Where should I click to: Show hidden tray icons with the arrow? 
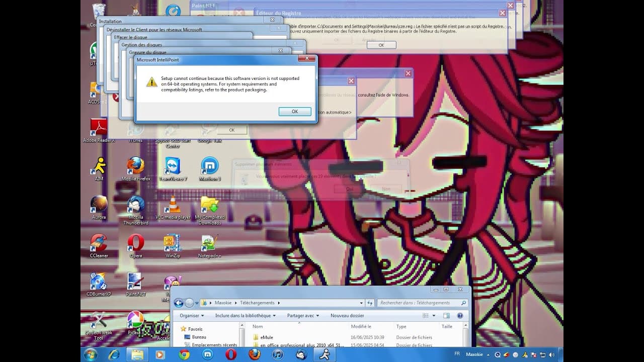coord(488,354)
